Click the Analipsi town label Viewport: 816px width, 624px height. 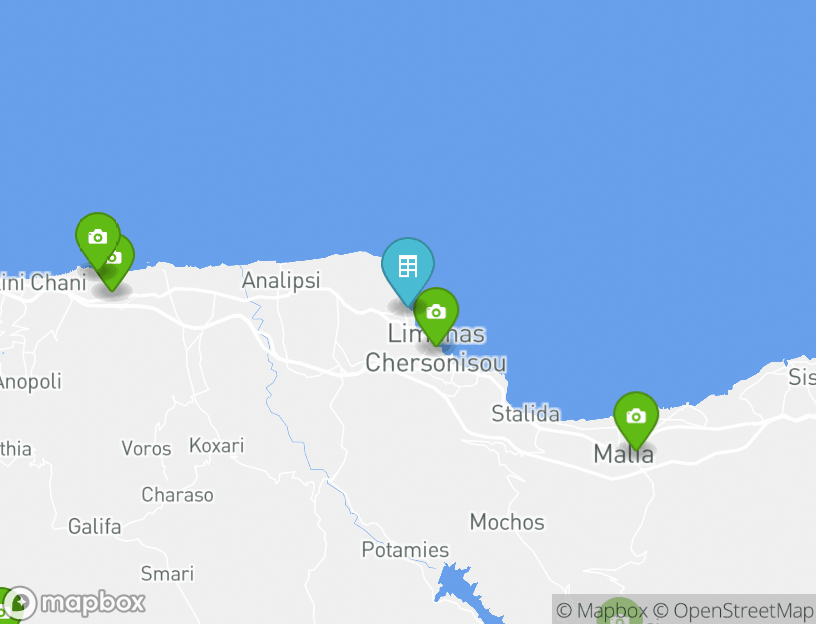(x=281, y=281)
